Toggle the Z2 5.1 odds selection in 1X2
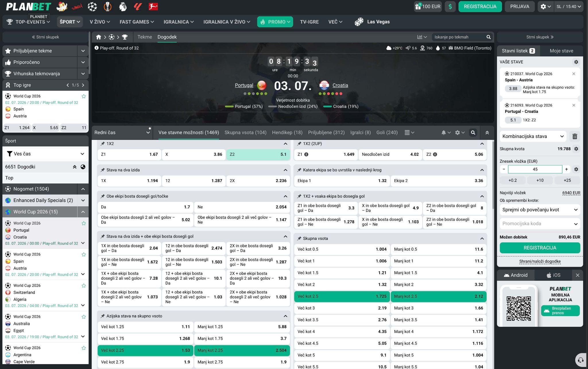 coord(258,154)
